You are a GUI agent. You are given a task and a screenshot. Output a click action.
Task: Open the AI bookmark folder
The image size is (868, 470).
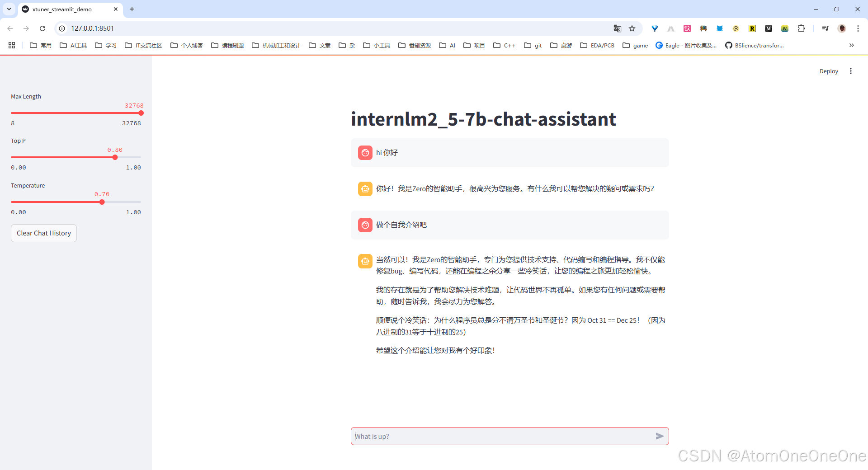(x=447, y=45)
